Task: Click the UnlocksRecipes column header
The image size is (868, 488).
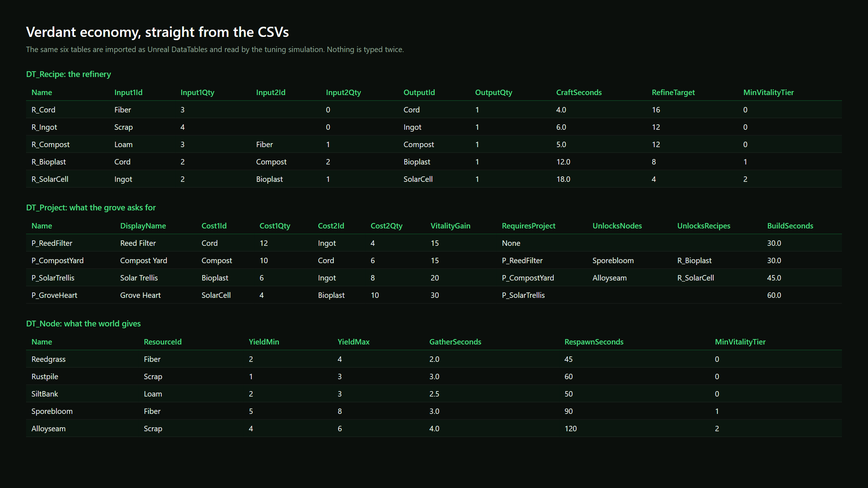Action: pos(703,226)
